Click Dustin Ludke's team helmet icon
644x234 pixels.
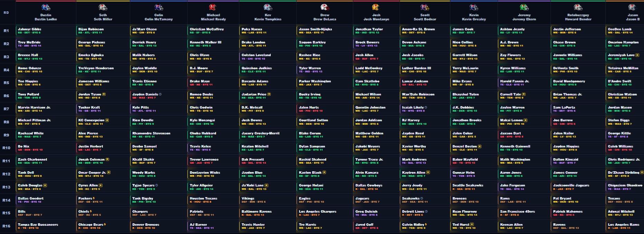[46, 7]
